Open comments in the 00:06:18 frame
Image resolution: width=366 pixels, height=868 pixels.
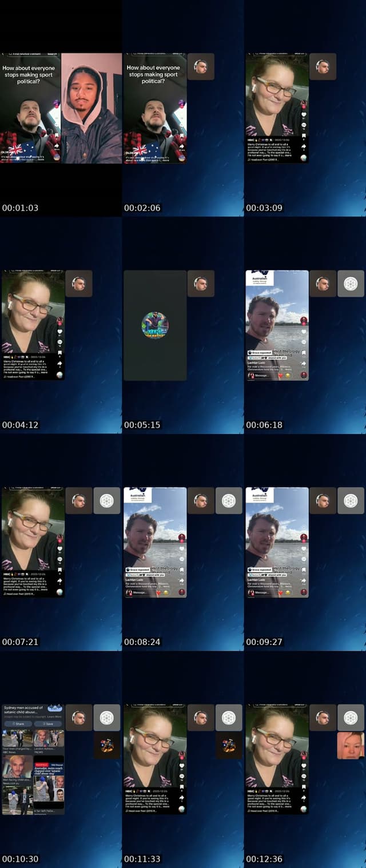click(304, 342)
